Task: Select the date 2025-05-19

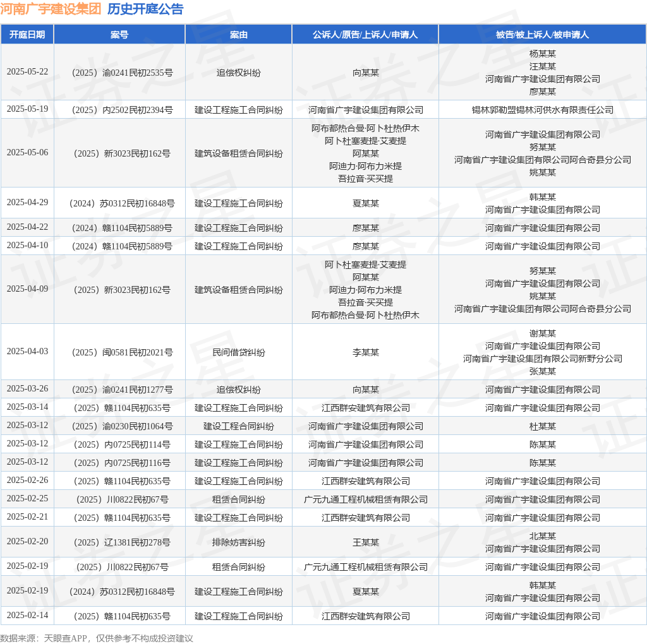Action: point(27,109)
